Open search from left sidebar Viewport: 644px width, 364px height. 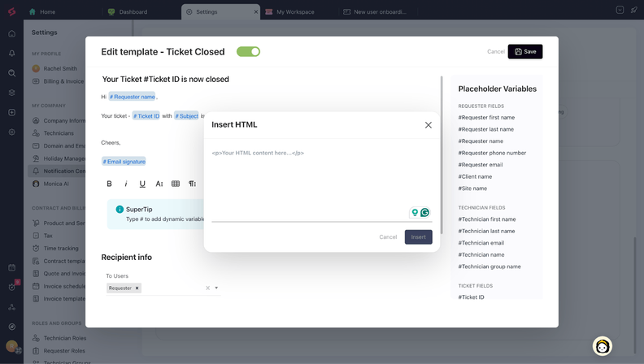[x=12, y=73]
